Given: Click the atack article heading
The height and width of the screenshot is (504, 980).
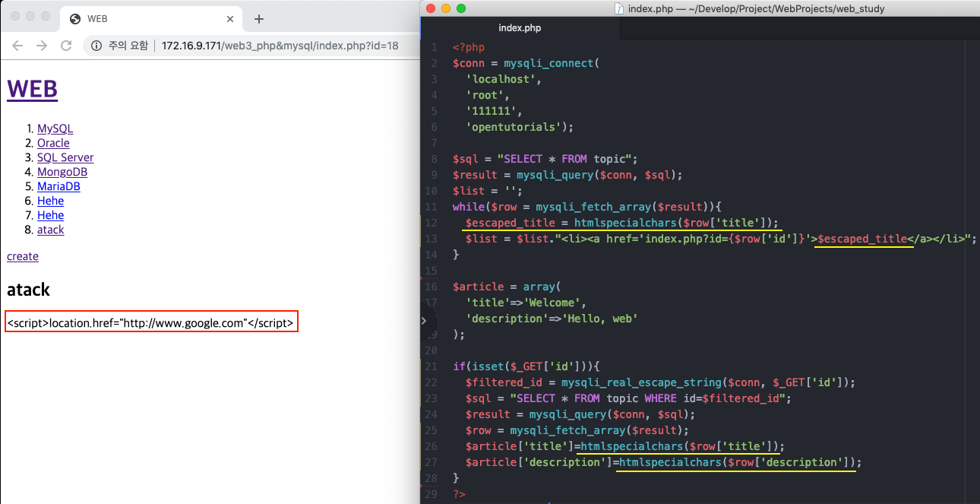Looking at the screenshot, I should pyautogui.click(x=28, y=290).
